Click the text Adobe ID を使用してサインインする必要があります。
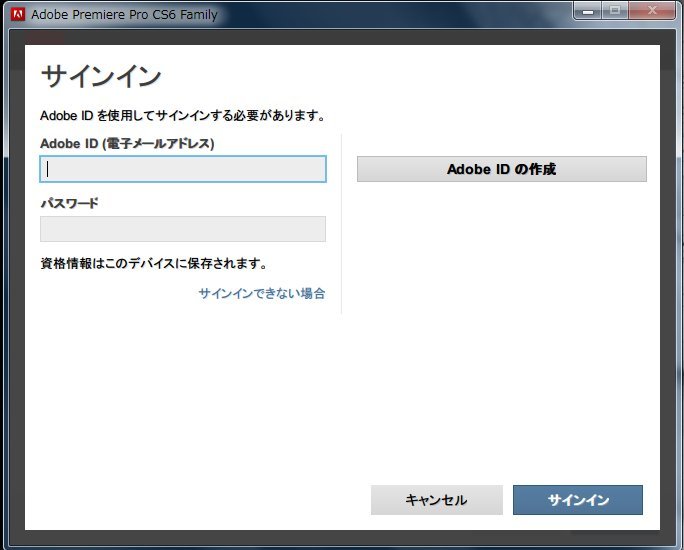 183,116
